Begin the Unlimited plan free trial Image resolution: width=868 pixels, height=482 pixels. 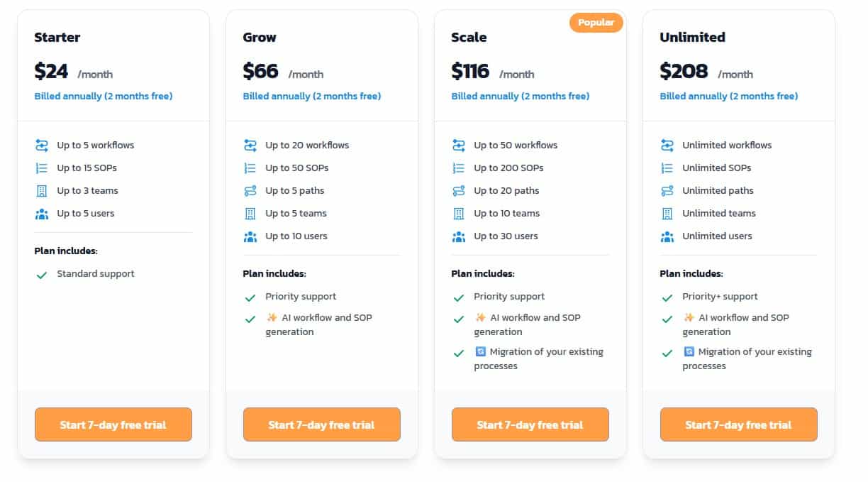point(738,425)
